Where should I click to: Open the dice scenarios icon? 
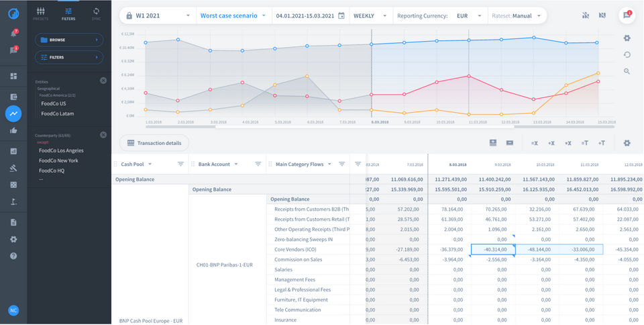[13, 185]
